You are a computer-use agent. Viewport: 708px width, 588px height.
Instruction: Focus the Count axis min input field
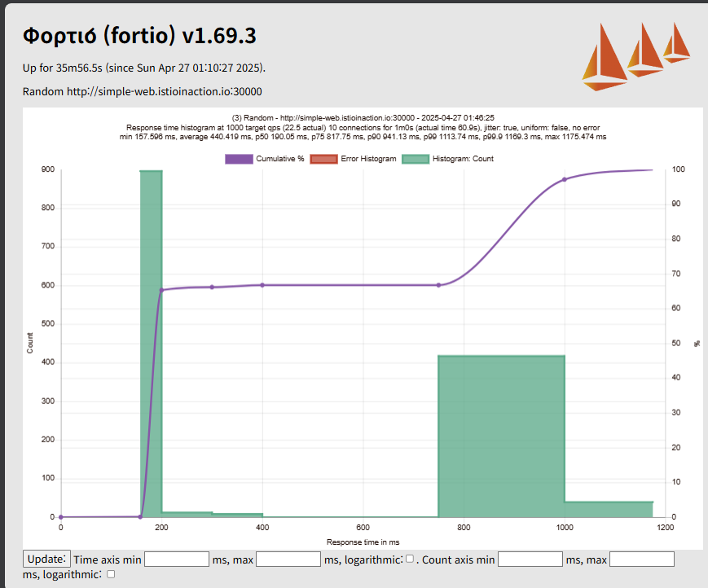[530, 559]
